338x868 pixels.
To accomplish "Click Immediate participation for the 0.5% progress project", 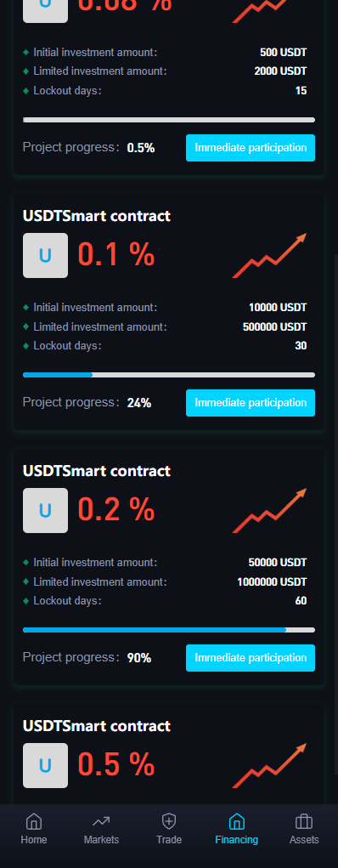I will tap(251, 148).
